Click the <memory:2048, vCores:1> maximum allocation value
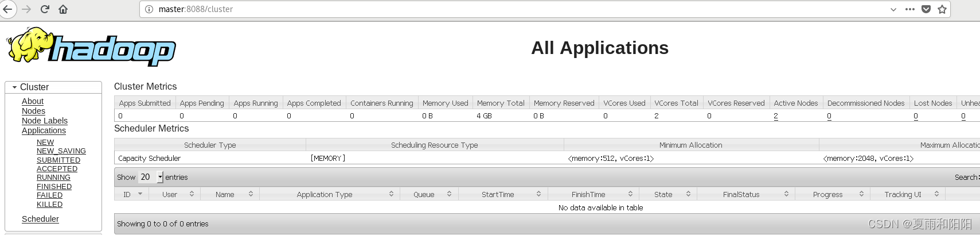 coord(868,159)
